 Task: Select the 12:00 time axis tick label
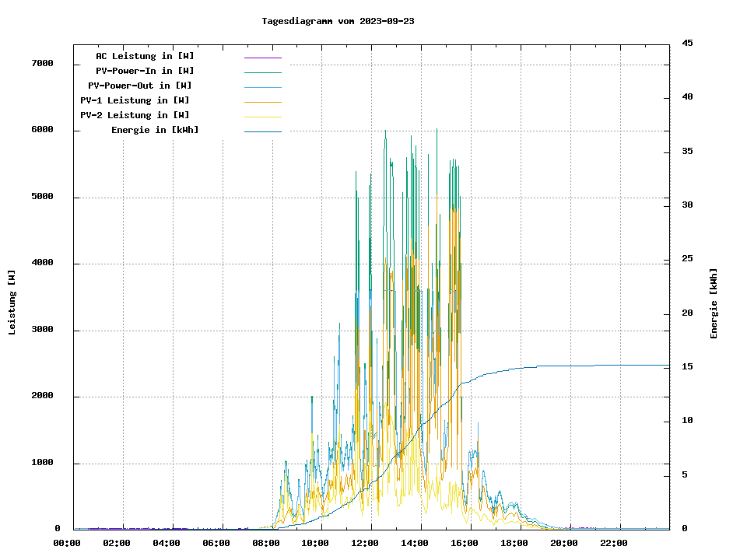366,543
